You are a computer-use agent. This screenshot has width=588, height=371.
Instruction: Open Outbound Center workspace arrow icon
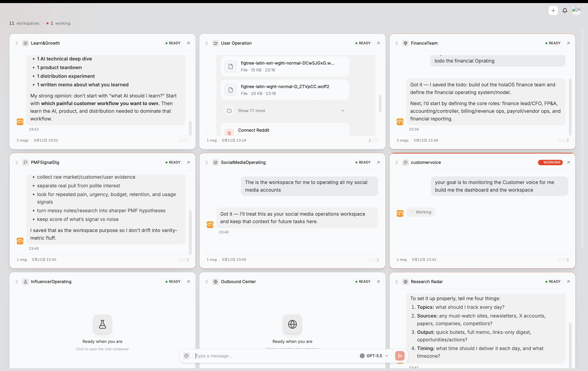pos(378,282)
